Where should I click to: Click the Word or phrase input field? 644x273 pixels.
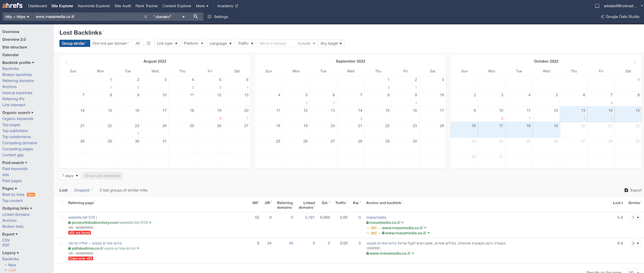(x=276, y=43)
